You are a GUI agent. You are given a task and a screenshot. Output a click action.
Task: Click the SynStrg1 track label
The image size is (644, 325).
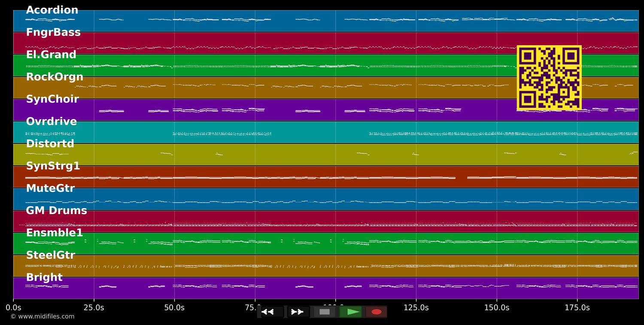click(x=53, y=166)
